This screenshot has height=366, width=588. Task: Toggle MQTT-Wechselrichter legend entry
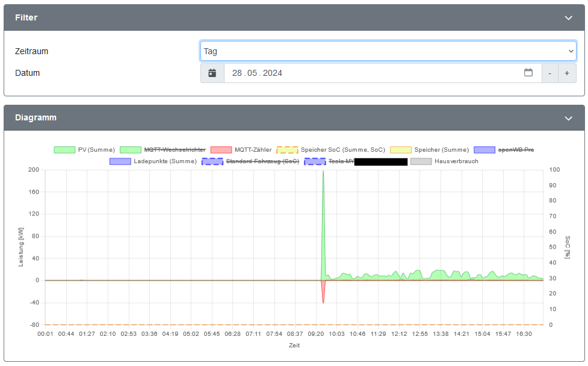(x=162, y=150)
